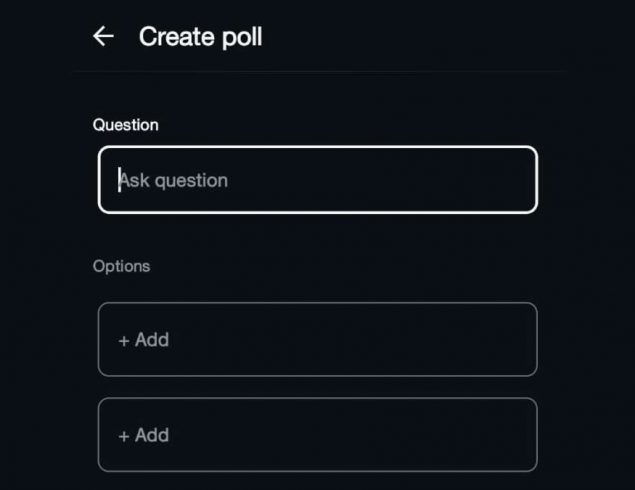Screen dimensions: 635x490
Task: Click the word Add in second option
Action: click(152, 435)
